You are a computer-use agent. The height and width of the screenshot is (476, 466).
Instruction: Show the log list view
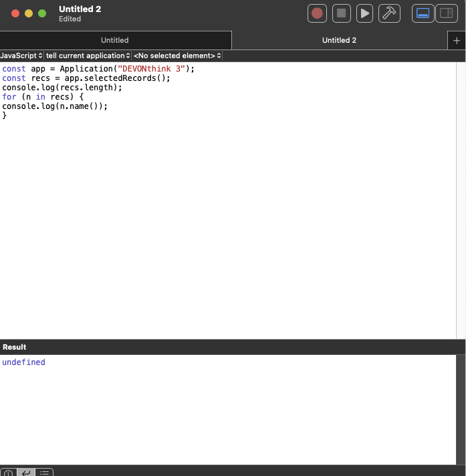tap(44, 472)
